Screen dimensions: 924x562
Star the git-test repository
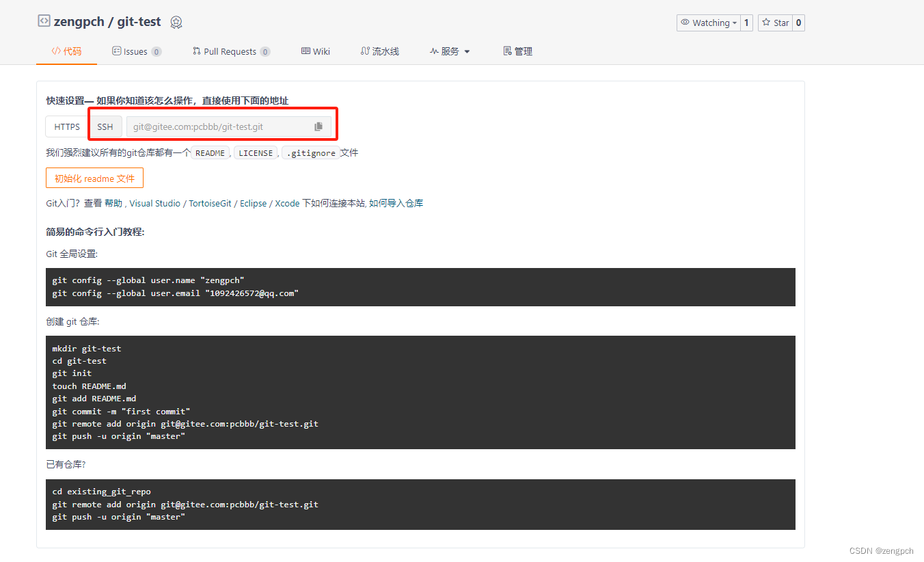pos(776,23)
